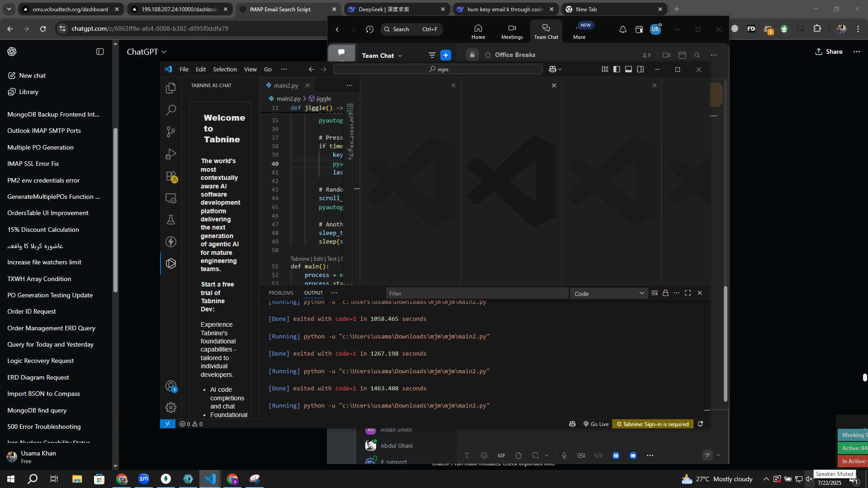The height and width of the screenshot is (488, 868).
Task: Focus the output Filter input field
Action: (477, 293)
